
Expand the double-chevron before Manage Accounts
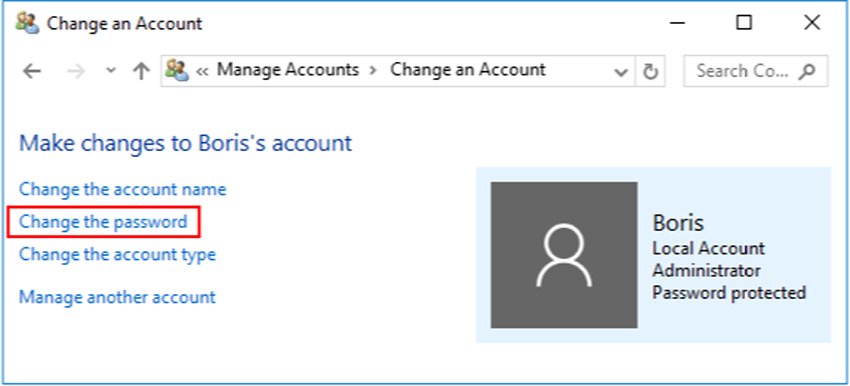click(202, 71)
